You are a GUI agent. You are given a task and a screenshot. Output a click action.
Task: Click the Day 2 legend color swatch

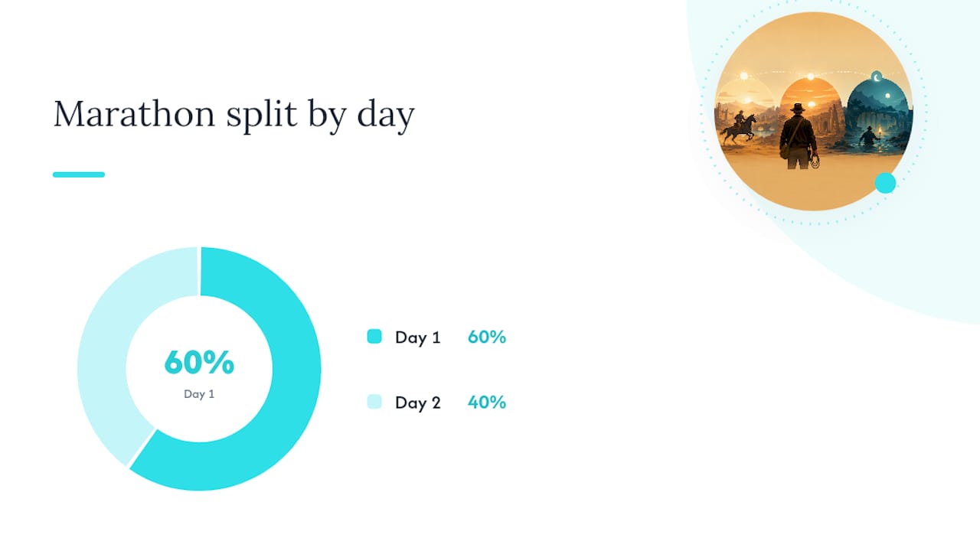tap(374, 402)
